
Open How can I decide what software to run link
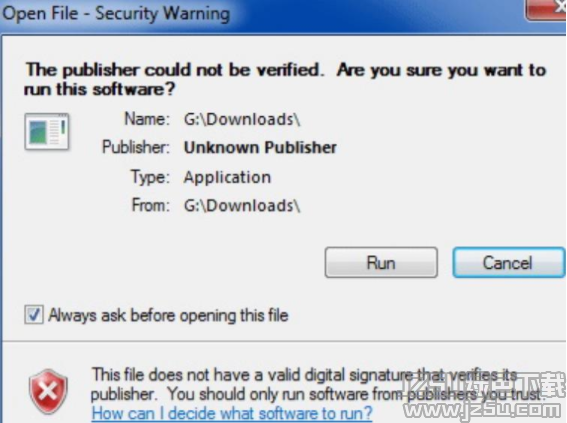[232, 413]
